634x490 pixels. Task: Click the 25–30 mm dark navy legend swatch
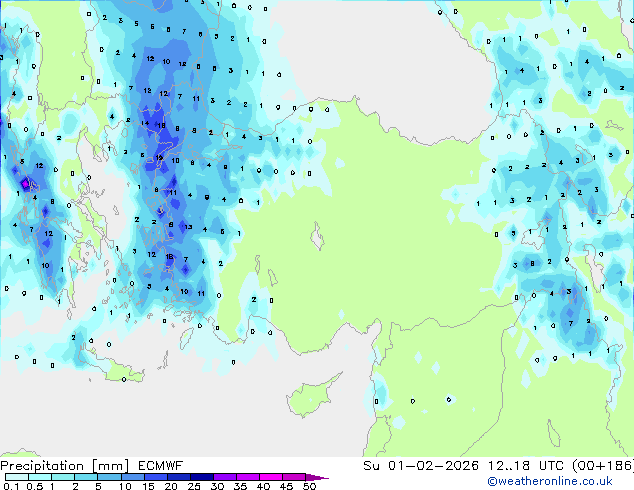(x=201, y=477)
